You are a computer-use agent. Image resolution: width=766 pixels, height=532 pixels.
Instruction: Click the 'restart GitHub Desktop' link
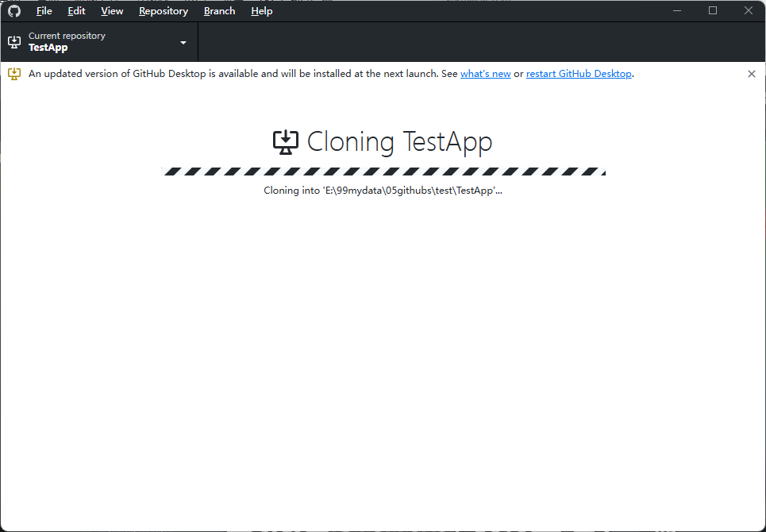(579, 74)
